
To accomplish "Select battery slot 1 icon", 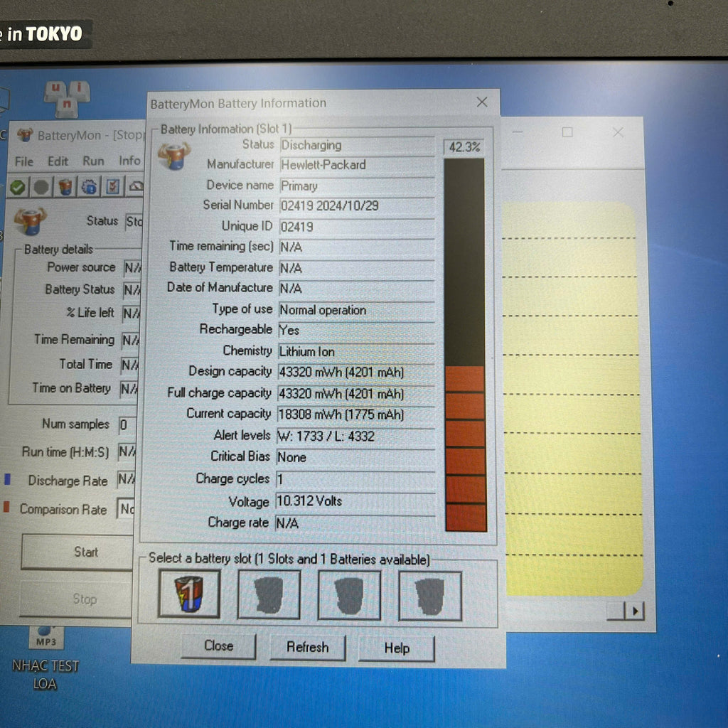I will [x=189, y=594].
